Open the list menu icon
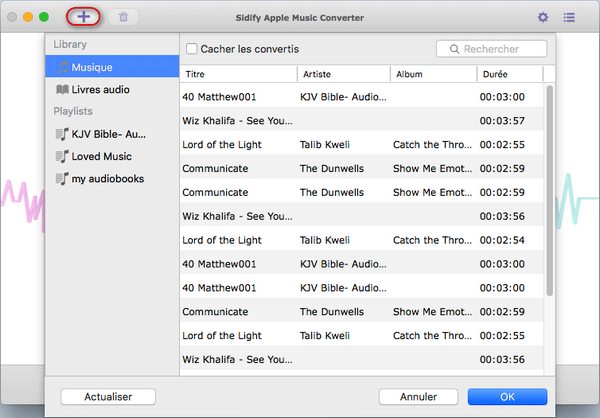Viewport: 600px width, 418px height. tap(569, 17)
